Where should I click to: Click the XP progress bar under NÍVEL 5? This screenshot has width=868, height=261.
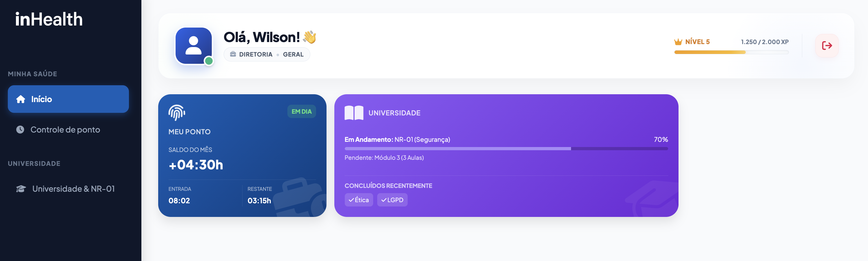(x=731, y=52)
